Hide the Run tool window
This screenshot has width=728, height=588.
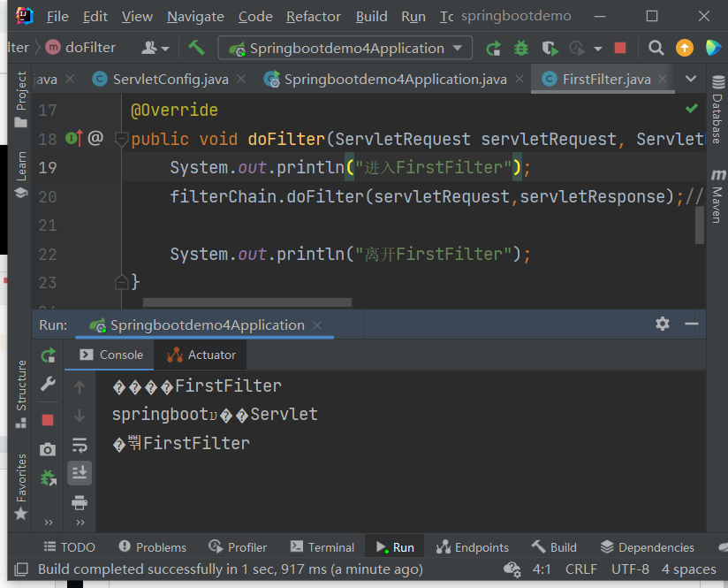point(691,324)
